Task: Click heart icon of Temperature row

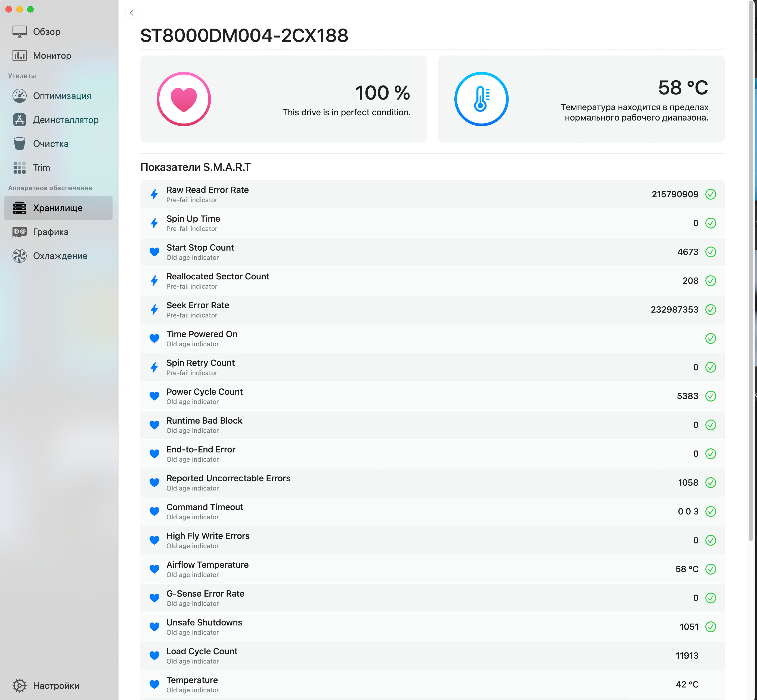Action: (x=154, y=684)
